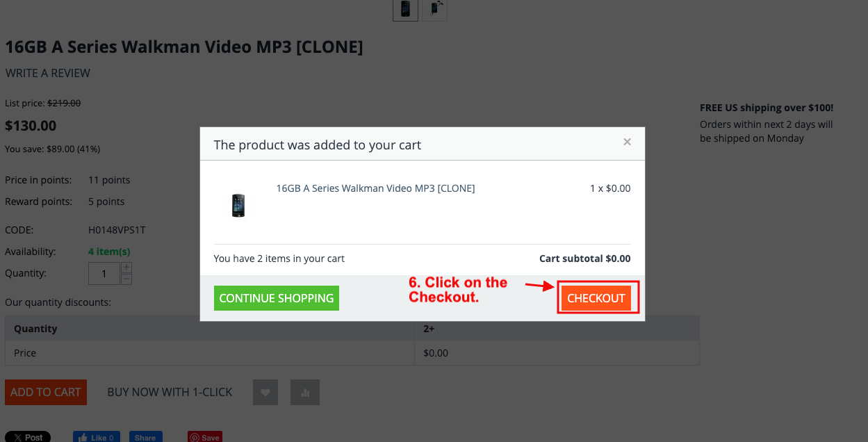Add to wishlist using the heart icon
The height and width of the screenshot is (442, 868).
(x=265, y=392)
